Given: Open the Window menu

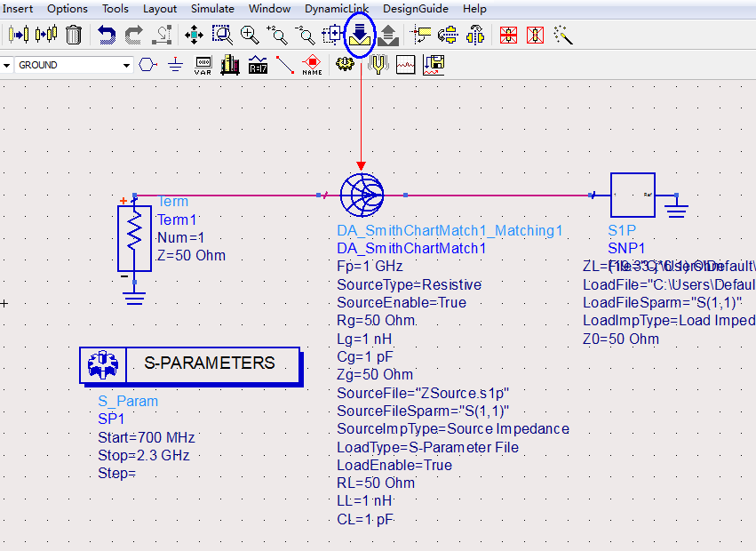Looking at the screenshot, I should click(x=269, y=9).
